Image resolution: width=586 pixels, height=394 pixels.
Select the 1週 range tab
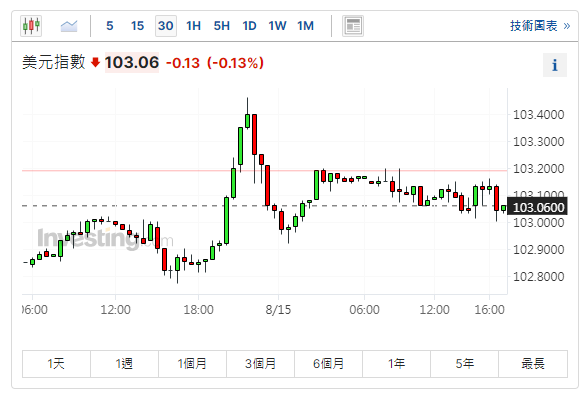(124, 364)
